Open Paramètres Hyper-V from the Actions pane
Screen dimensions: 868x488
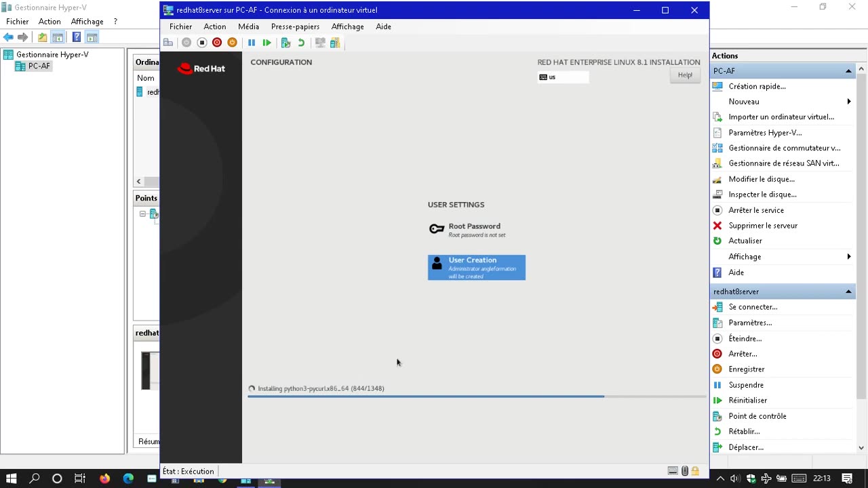point(765,133)
